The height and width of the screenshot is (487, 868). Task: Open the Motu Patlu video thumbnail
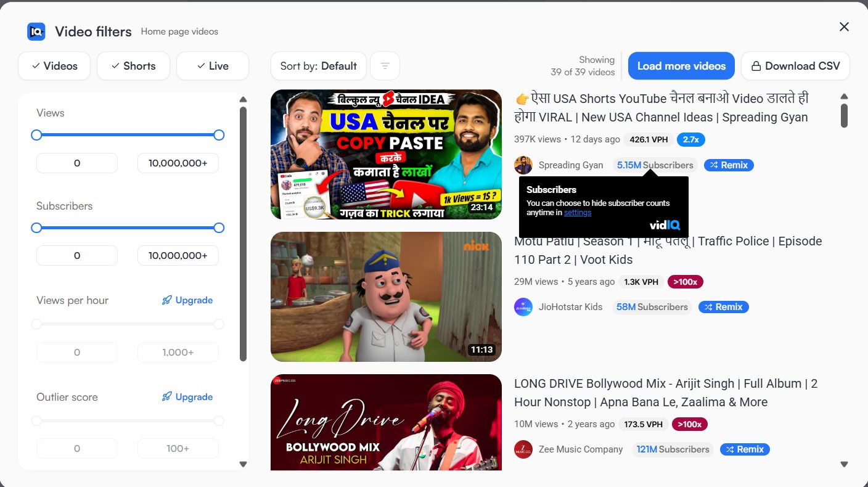click(386, 297)
